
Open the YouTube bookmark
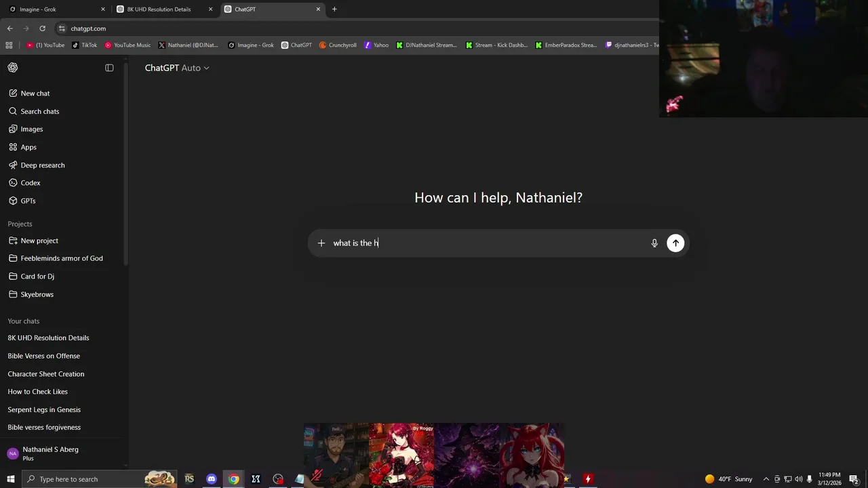click(45, 45)
